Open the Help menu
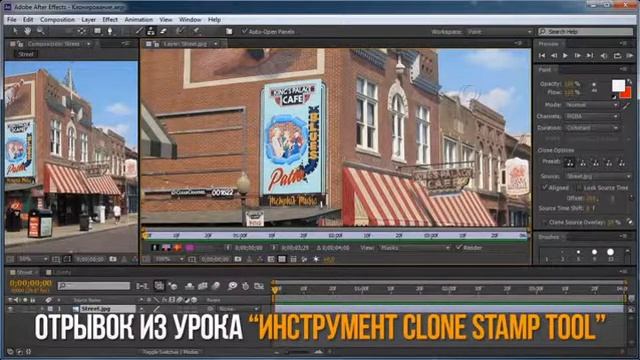The height and width of the screenshot is (360, 640). 214,20
